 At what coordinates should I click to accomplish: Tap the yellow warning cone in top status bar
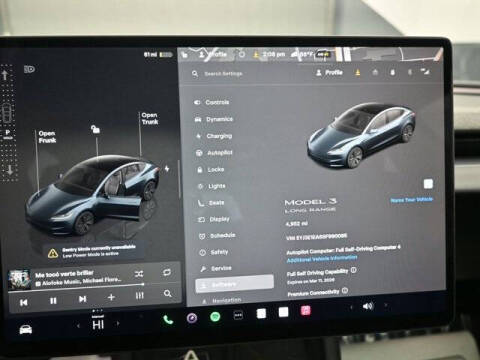pyautogui.click(x=256, y=54)
